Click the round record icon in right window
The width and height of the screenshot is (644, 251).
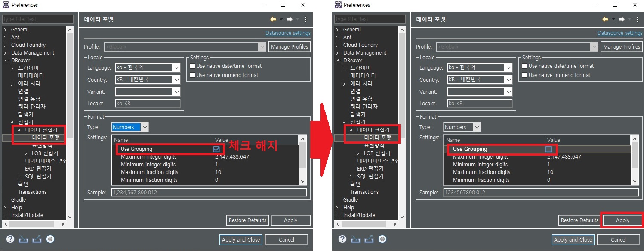click(x=382, y=239)
